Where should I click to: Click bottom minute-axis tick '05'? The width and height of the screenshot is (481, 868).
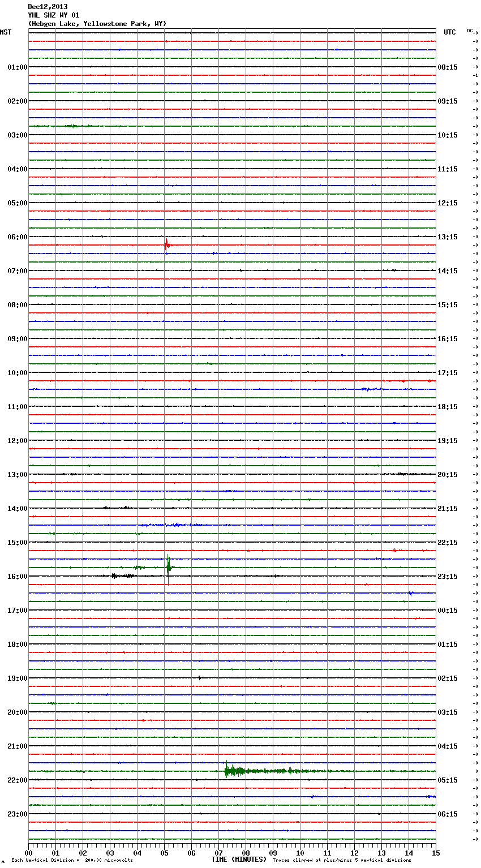coord(164,853)
